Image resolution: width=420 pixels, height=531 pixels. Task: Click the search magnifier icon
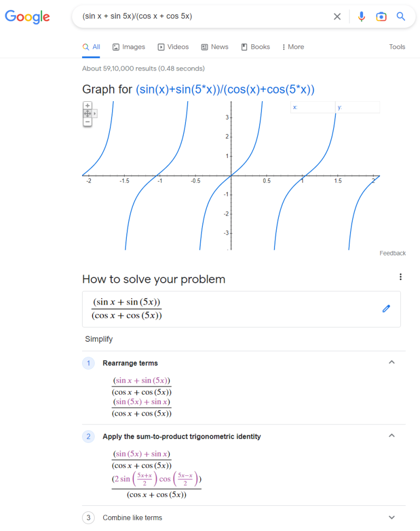pyautogui.click(x=401, y=16)
